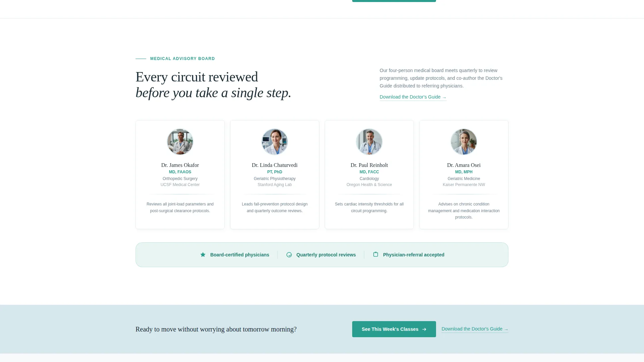Screen dimensions: 644x362
Task: Click Geriatric Medicine specialty label
Action: (464, 179)
